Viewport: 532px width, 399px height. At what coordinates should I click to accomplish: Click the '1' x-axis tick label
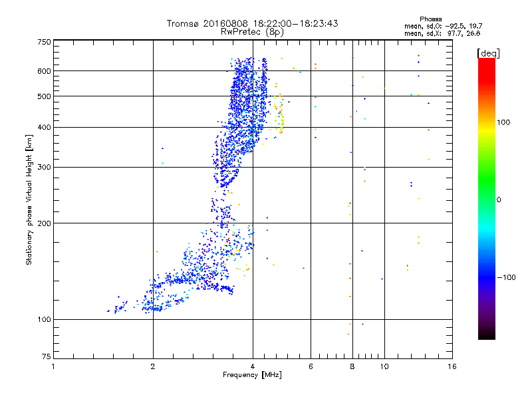click(x=53, y=366)
